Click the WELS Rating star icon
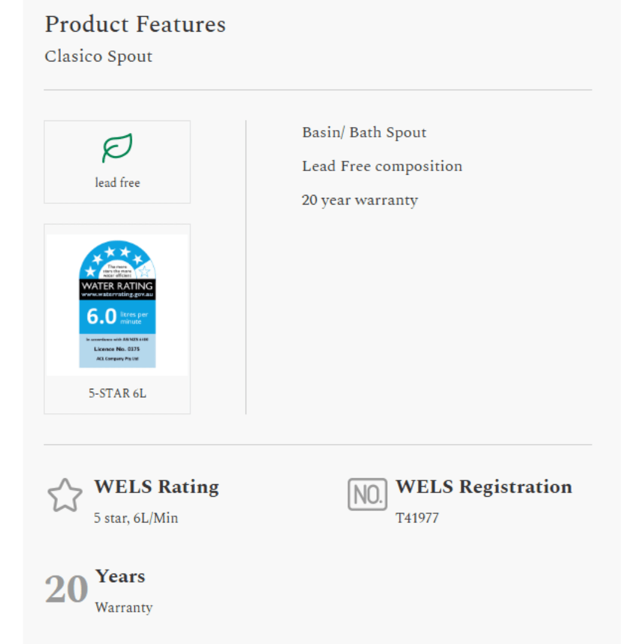Viewport: 644px width, 644px height. point(64,496)
